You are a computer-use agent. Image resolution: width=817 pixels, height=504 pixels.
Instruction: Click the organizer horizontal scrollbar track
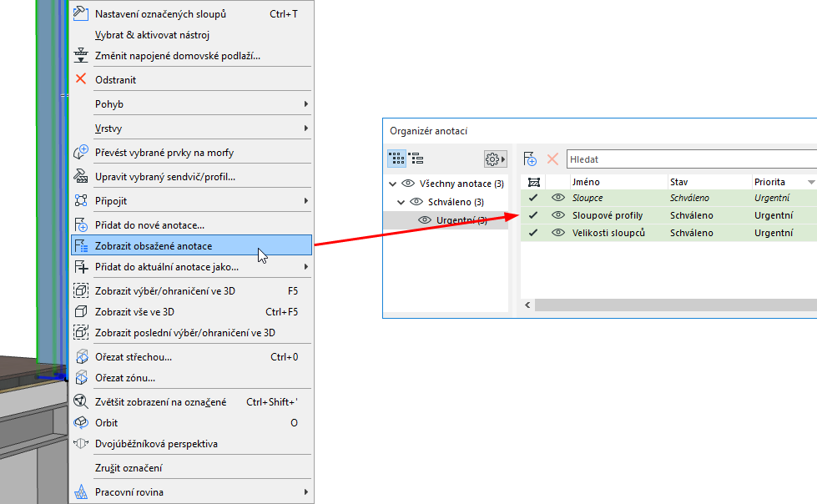tap(676, 305)
